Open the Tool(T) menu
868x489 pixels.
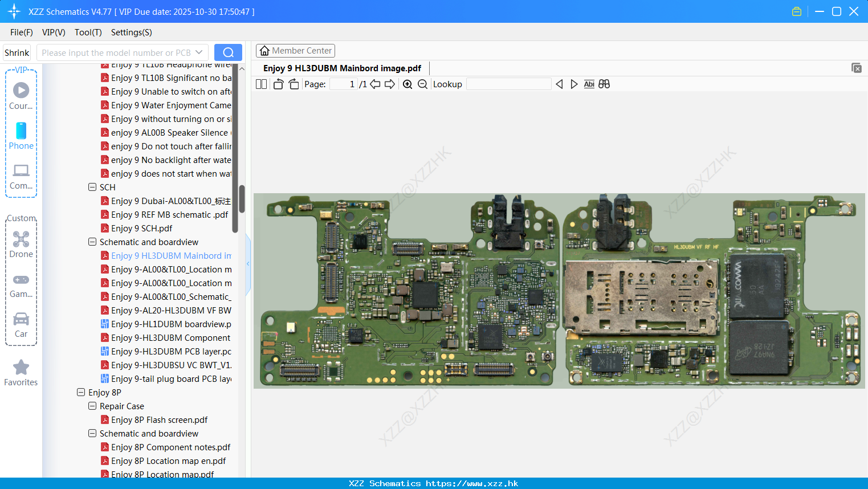click(88, 32)
